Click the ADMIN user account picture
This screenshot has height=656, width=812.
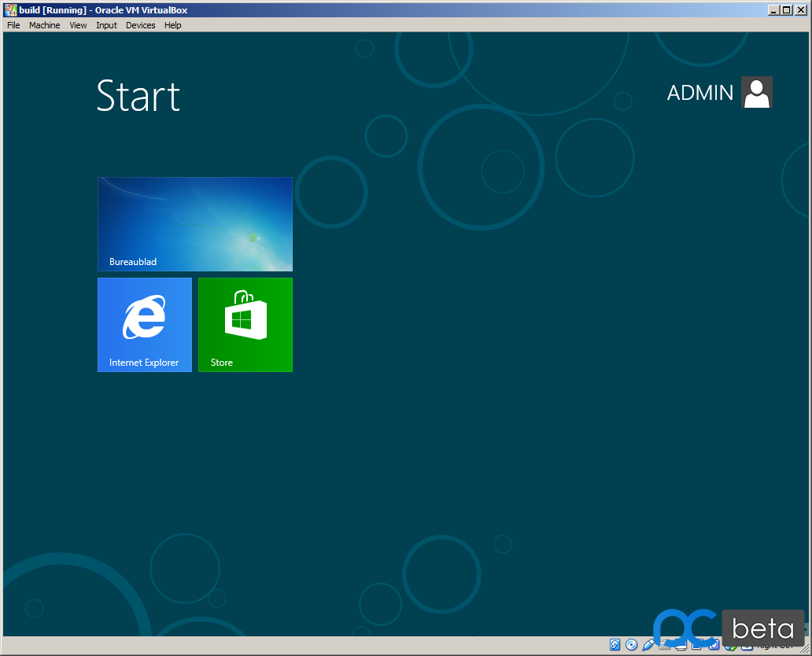pyautogui.click(x=757, y=92)
